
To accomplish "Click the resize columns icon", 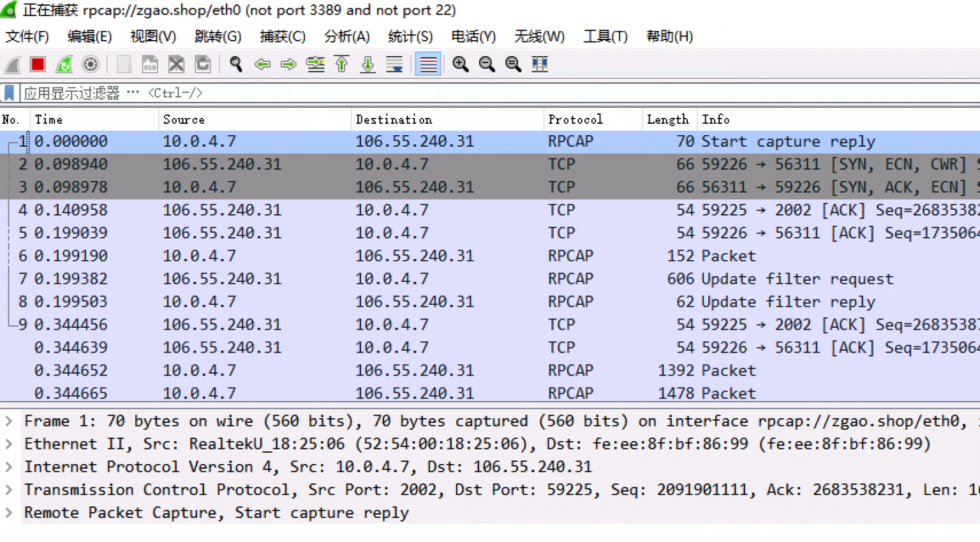I will 540,64.
